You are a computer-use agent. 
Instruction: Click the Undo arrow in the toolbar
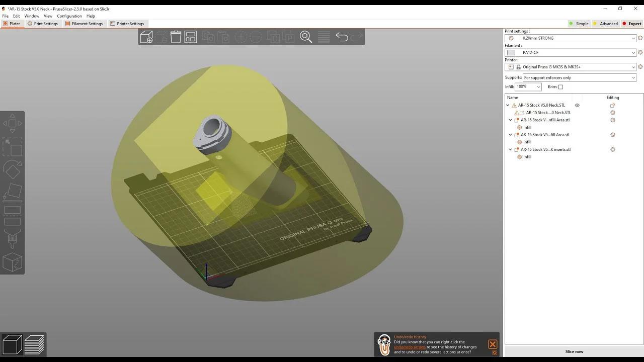pos(341,36)
